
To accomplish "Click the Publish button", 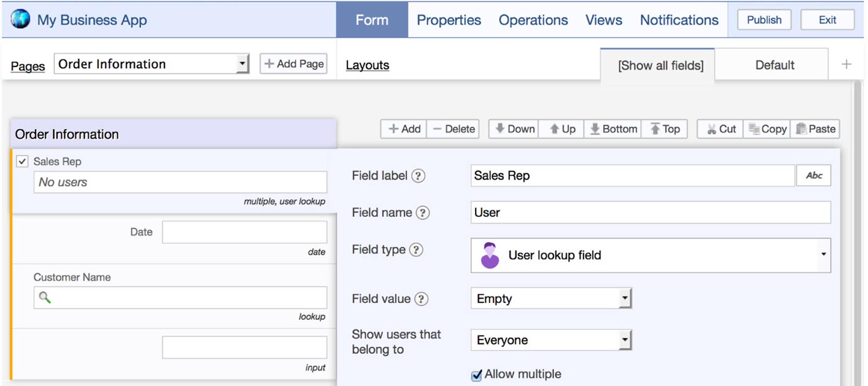I will tap(764, 20).
